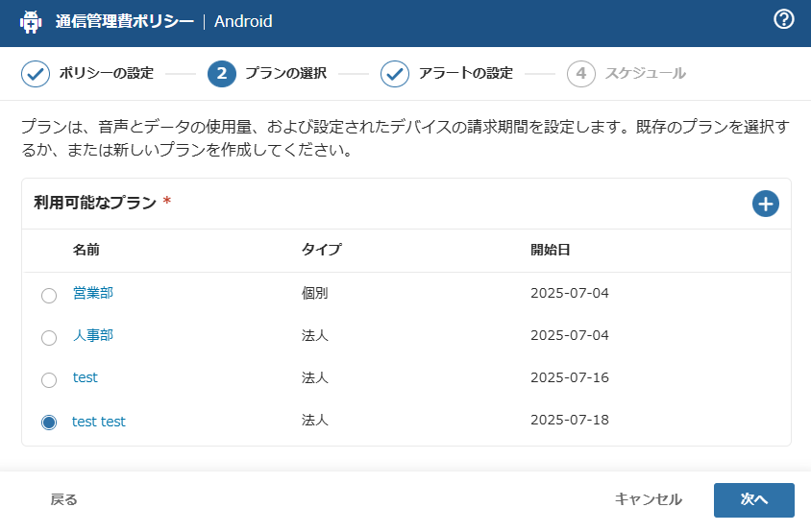Go to アラートの設定 step
The width and height of the screenshot is (811, 532).
pyautogui.click(x=465, y=73)
